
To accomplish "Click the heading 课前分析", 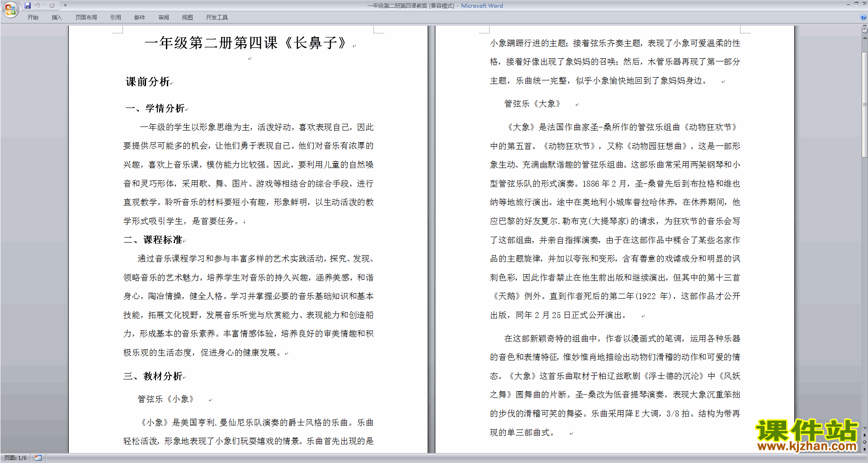I will 148,82.
